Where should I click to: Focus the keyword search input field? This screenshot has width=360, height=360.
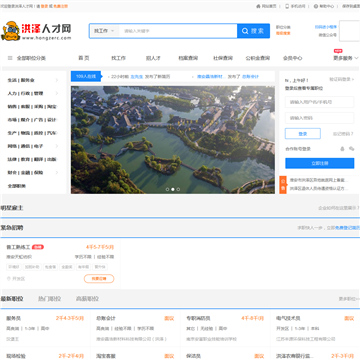[178, 31]
